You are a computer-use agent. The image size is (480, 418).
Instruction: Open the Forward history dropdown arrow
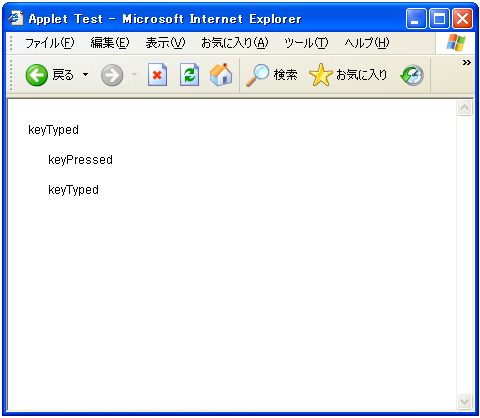coord(135,75)
